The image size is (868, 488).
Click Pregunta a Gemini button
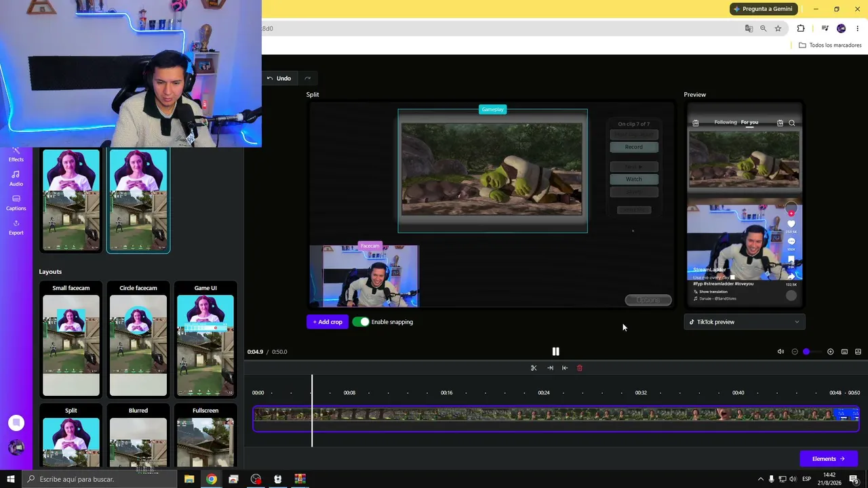[763, 9]
